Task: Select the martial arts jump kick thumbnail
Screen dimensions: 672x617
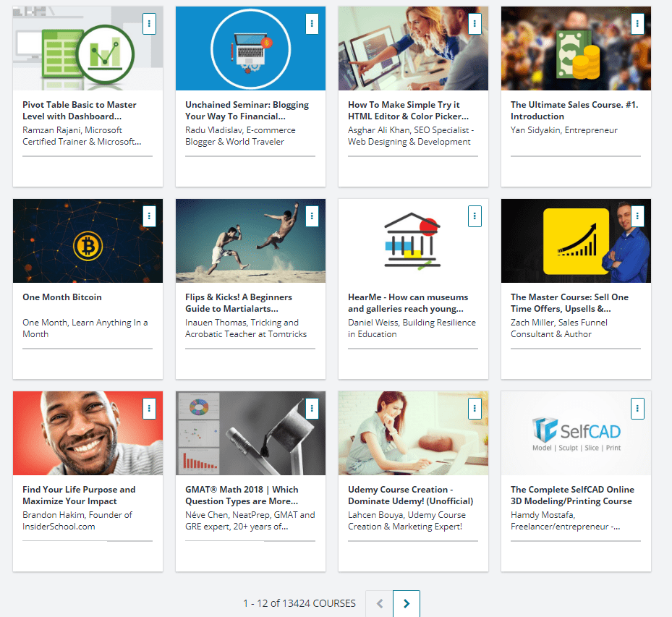Action: 250,241
